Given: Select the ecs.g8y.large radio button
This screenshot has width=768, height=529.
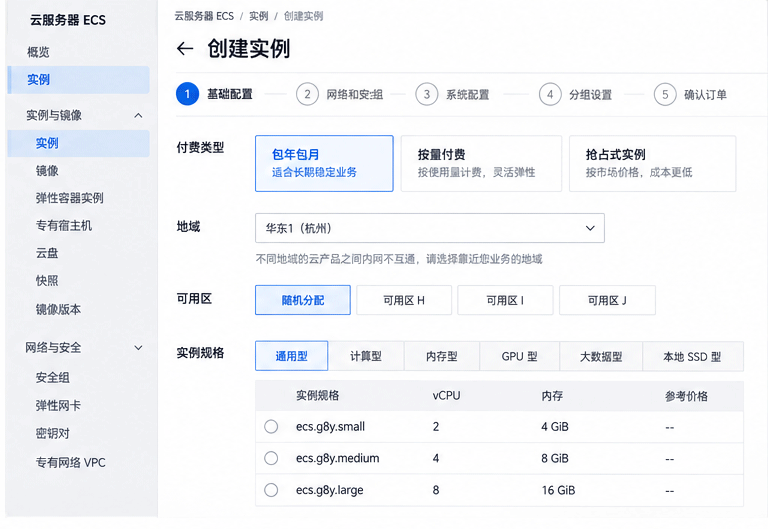Looking at the screenshot, I should (271, 490).
